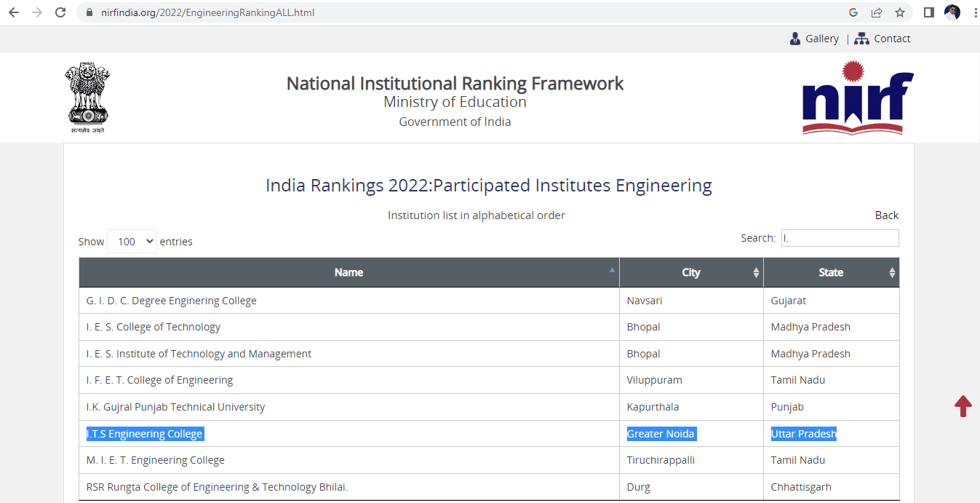Viewport: 980px width, 503px height.
Task: Select M. I. E. T. Engineering College
Action: pyautogui.click(x=156, y=460)
